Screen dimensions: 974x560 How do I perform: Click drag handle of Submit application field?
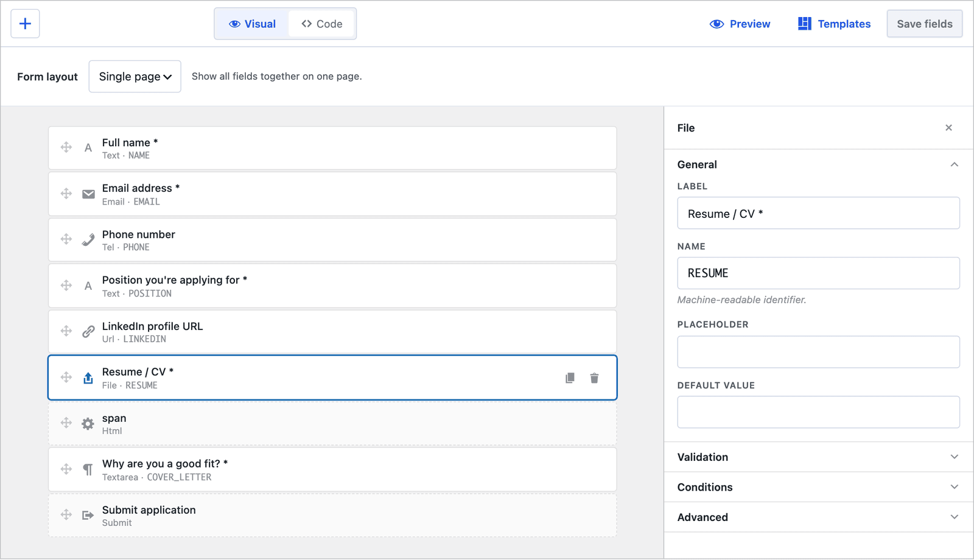pos(66,515)
